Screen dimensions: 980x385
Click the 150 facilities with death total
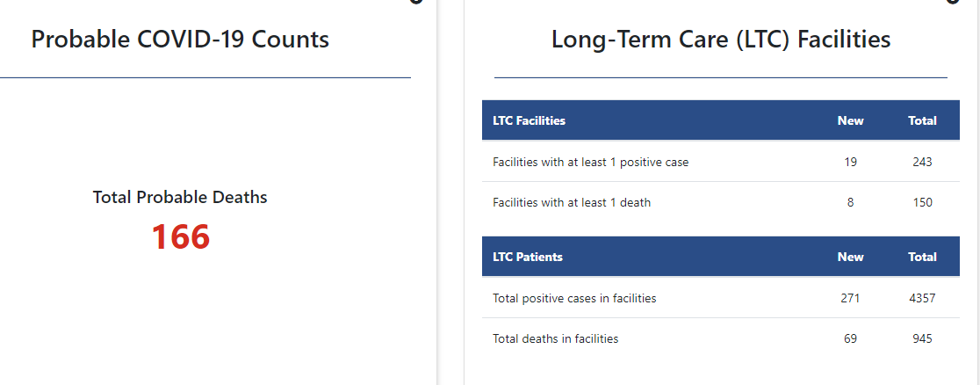pyautogui.click(x=923, y=202)
